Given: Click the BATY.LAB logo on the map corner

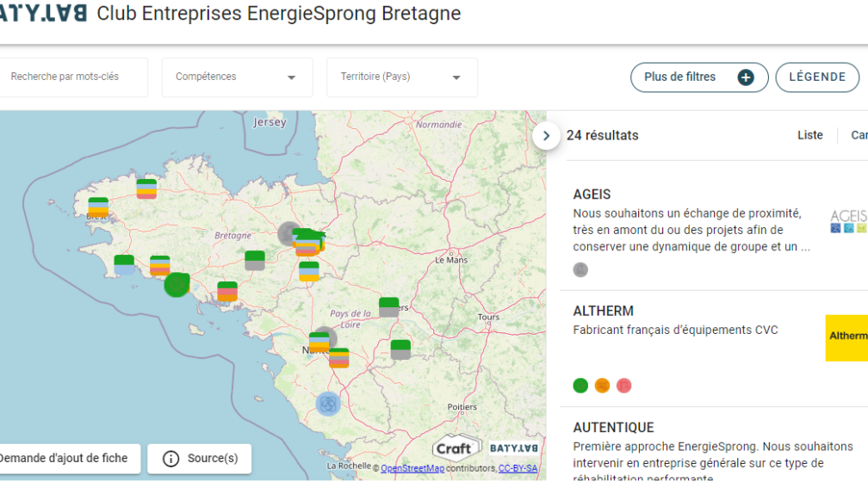Looking at the screenshot, I should [x=514, y=448].
